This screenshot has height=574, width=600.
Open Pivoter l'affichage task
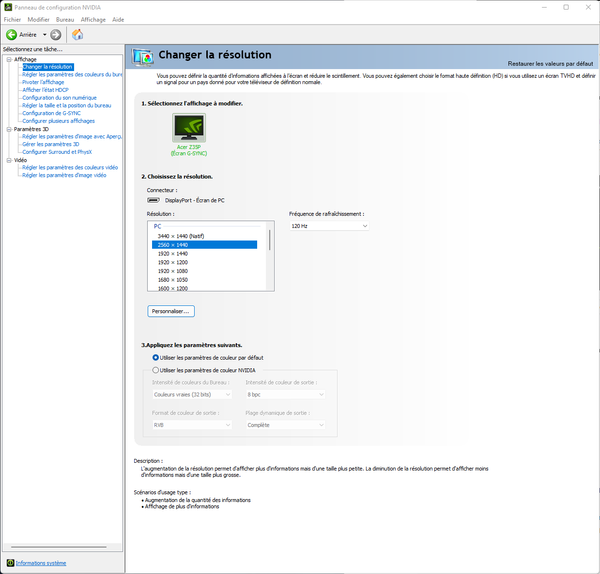tap(43, 82)
